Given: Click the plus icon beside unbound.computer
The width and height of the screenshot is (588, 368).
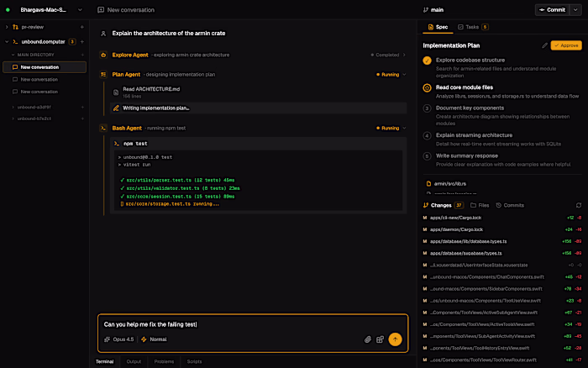Looking at the screenshot, I should (81, 41).
